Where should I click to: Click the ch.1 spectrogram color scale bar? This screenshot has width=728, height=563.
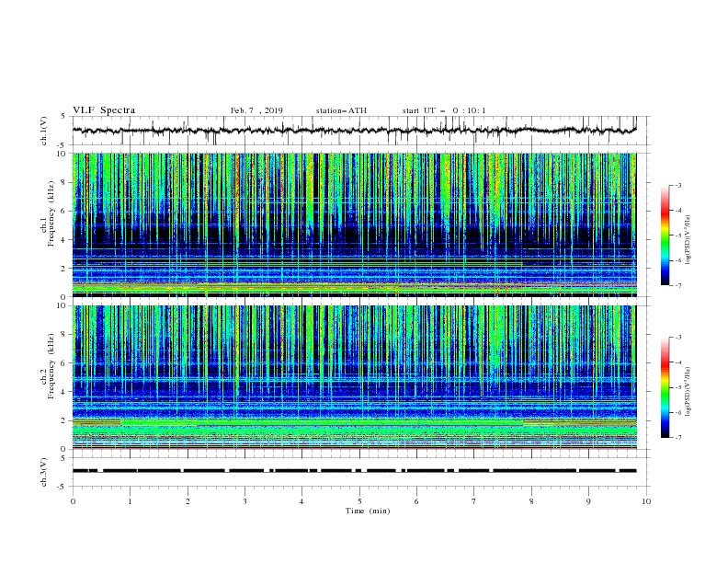point(665,236)
